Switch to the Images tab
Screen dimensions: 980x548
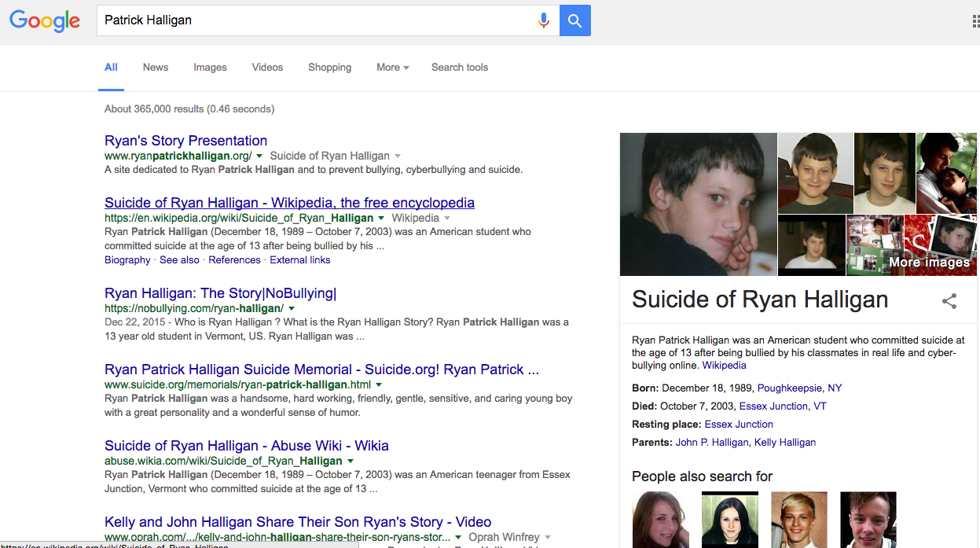[210, 68]
